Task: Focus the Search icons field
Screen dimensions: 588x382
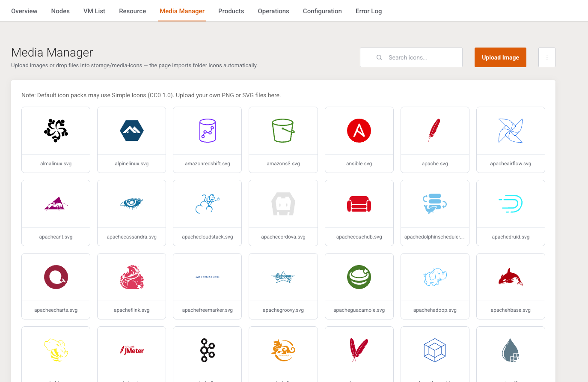Action: click(411, 57)
